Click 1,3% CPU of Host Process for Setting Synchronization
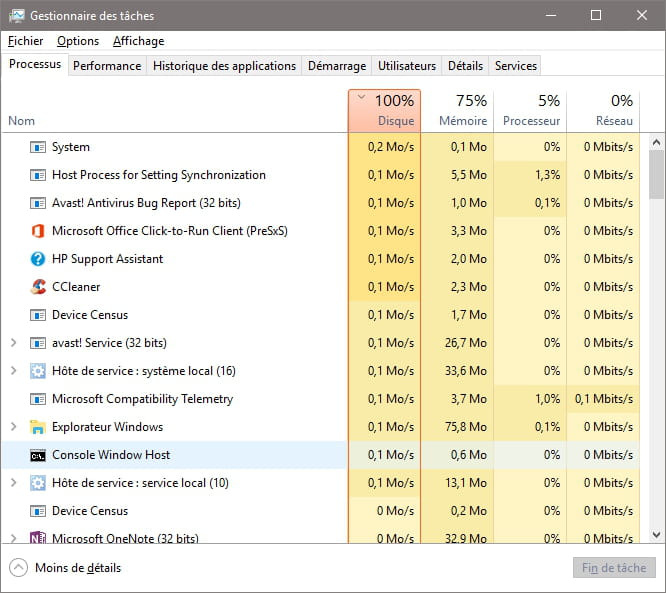Viewport: 666px width, 593px height. [547, 175]
